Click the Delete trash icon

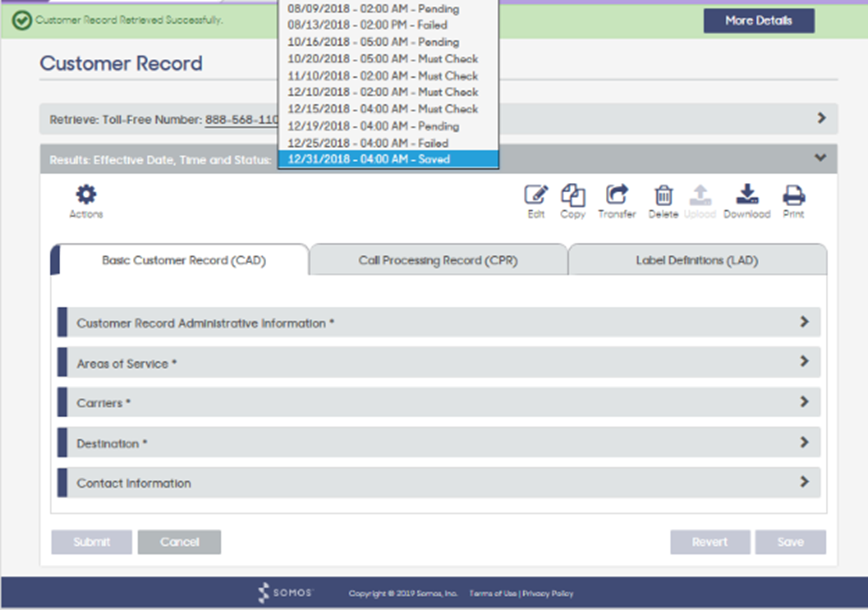point(663,201)
